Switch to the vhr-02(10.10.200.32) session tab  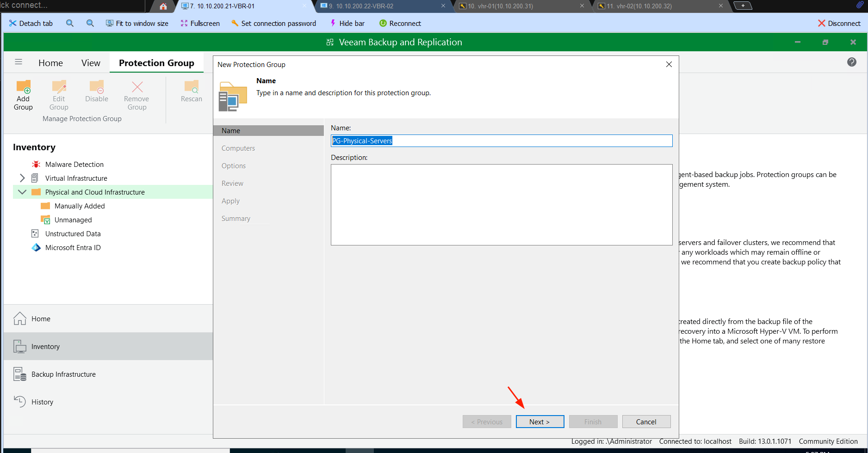660,6
